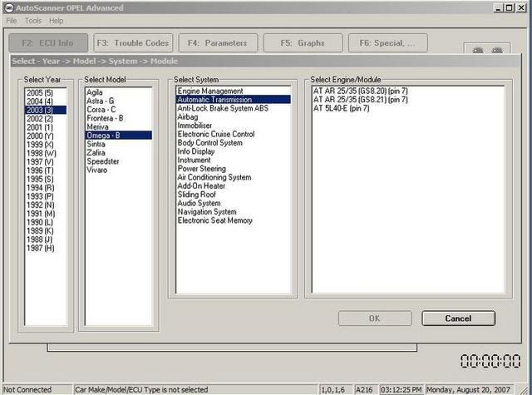Click the AutoScanner Opel logo icon
The height and width of the screenshot is (395, 532).
pyautogui.click(x=9, y=7)
